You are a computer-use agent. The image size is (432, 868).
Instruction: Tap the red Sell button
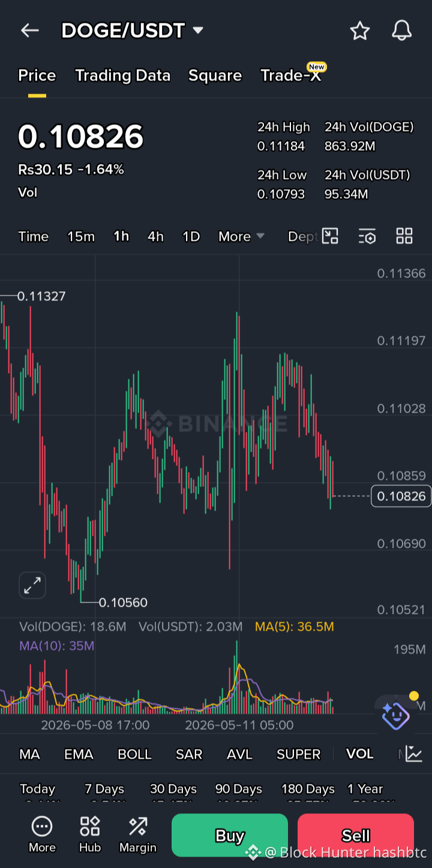tap(356, 836)
